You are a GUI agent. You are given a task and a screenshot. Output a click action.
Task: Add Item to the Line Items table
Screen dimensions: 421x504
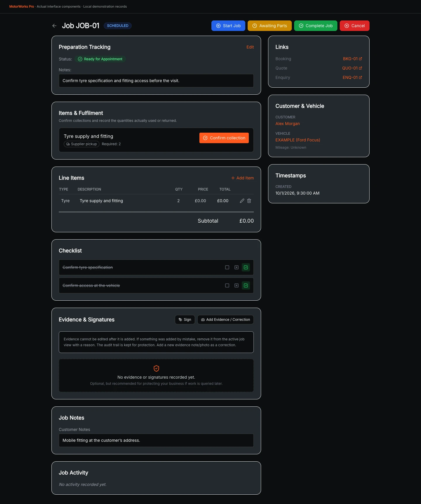pos(242,178)
